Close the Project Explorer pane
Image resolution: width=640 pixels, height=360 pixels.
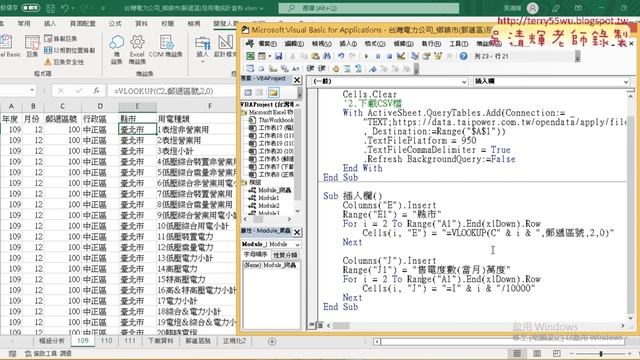point(297,80)
